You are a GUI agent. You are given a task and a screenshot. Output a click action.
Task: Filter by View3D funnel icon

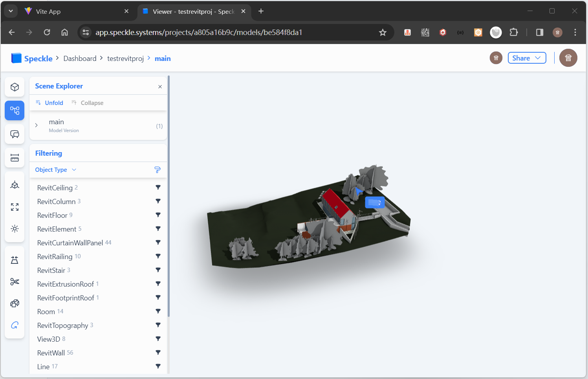(x=158, y=339)
